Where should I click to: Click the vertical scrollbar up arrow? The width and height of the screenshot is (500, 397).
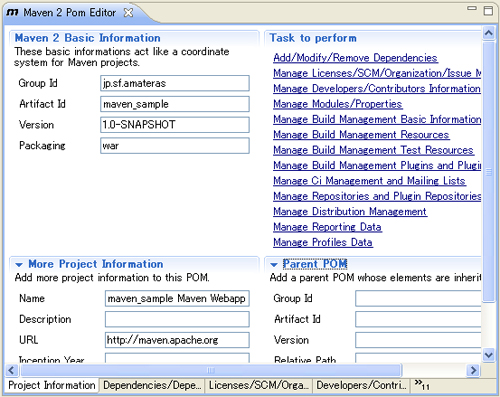(489, 33)
